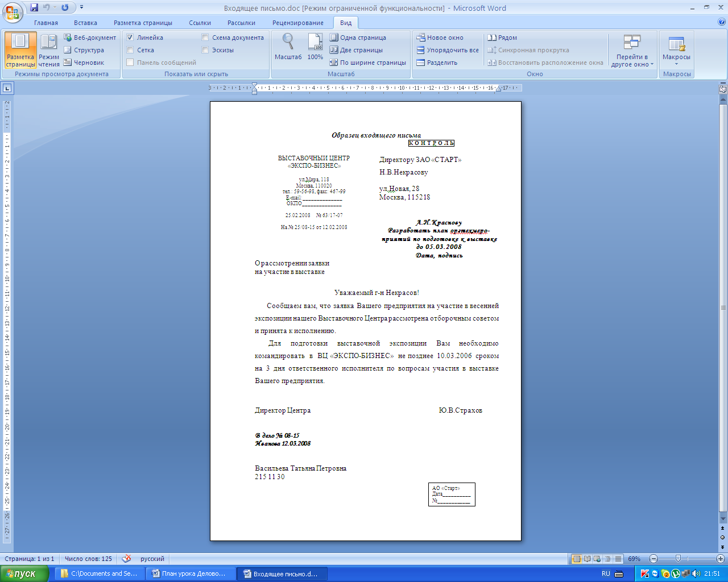Open the Макросы icon
728x582 pixels.
coord(676,44)
